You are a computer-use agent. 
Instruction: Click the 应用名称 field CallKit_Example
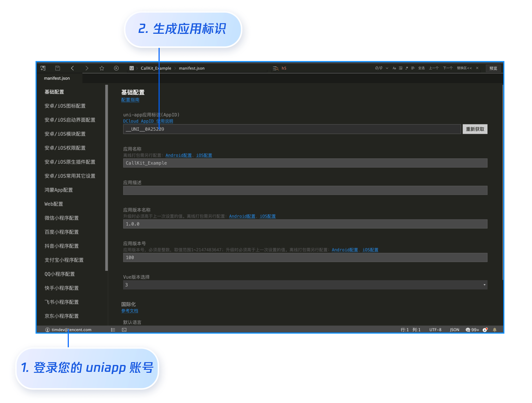click(x=305, y=163)
